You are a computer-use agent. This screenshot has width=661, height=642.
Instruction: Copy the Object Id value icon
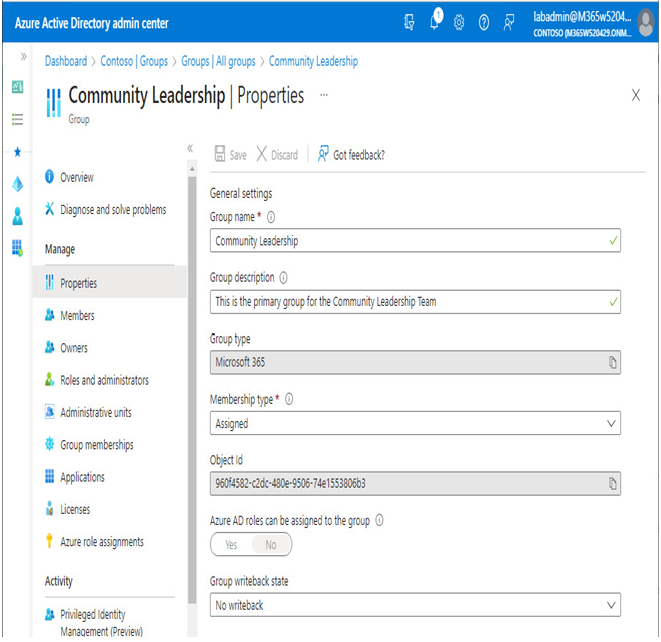pyautogui.click(x=612, y=484)
